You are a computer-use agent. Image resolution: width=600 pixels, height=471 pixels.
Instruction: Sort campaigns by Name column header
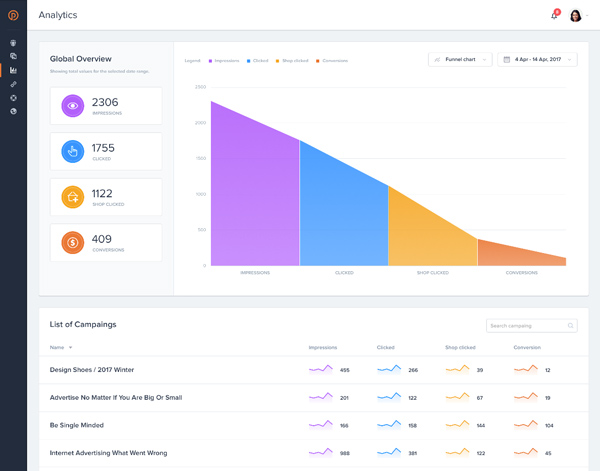[x=60, y=347]
